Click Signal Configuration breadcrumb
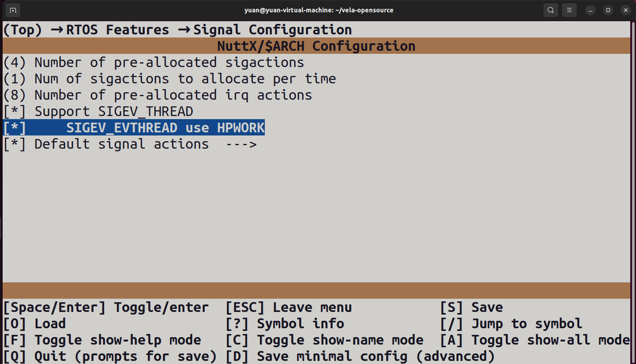 coord(273,30)
